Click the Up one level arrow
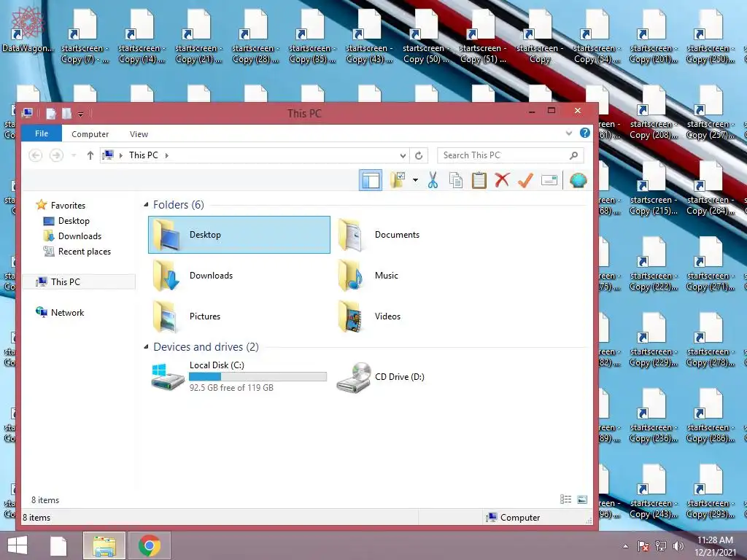 (90, 155)
